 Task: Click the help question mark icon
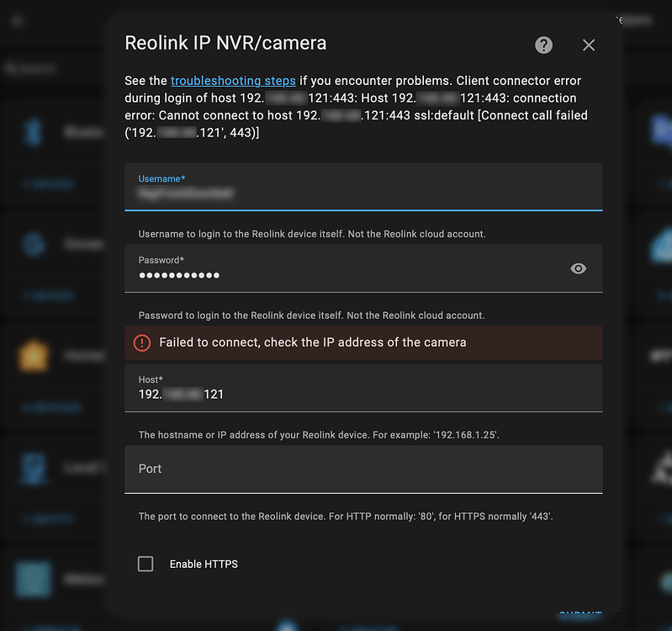point(544,45)
